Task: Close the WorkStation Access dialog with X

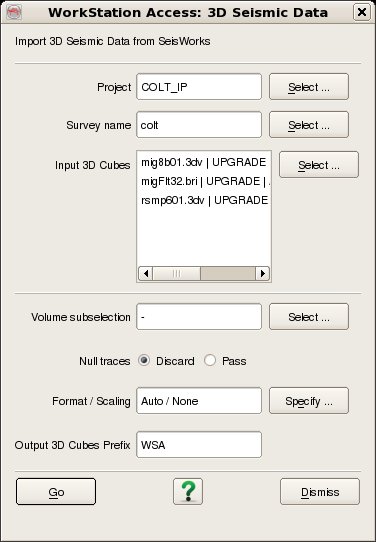Action: click(362, 12)
